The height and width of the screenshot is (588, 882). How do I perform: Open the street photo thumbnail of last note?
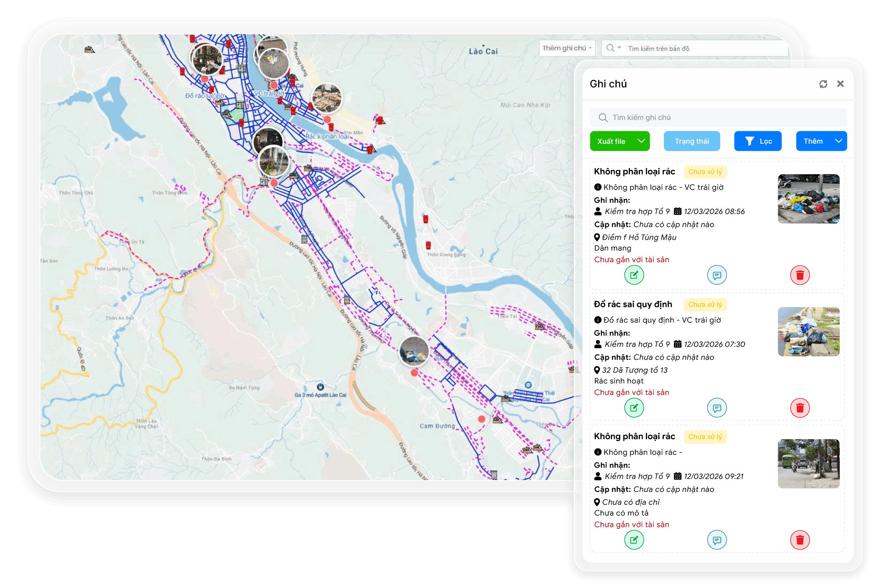808,464
